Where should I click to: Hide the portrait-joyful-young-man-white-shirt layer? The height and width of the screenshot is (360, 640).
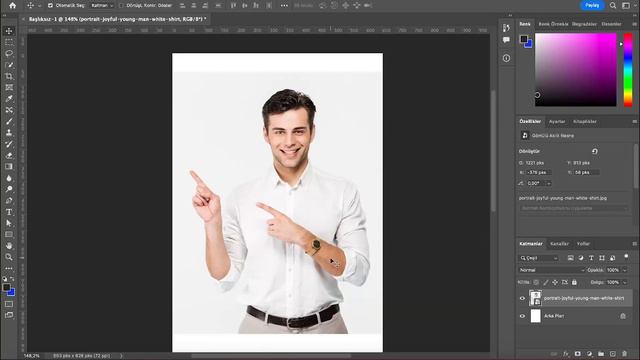(522, 298)
